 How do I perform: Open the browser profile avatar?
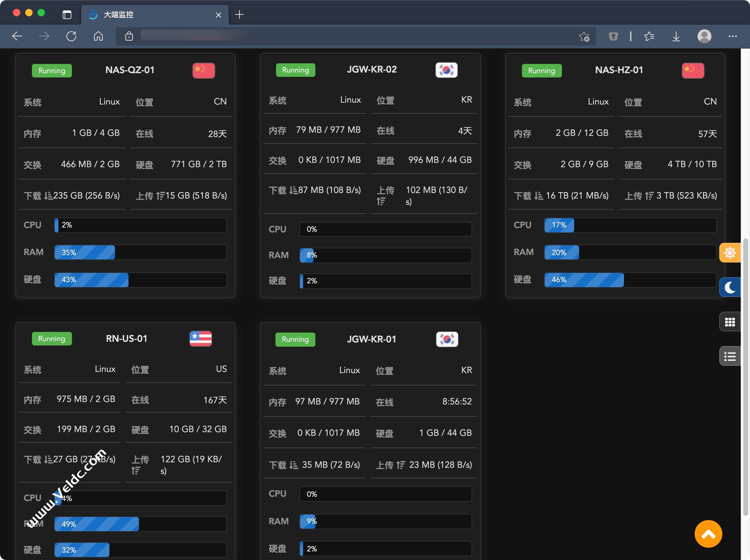point(704,36)
